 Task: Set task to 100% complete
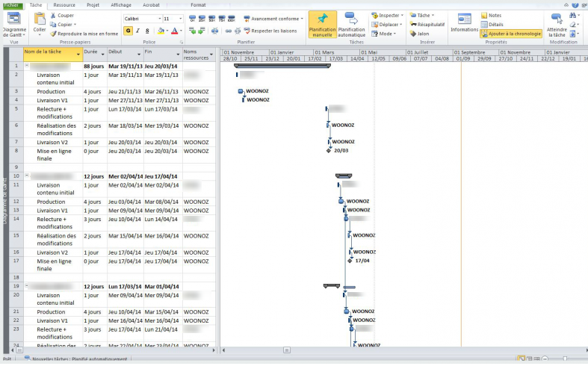tap(232, 19)
